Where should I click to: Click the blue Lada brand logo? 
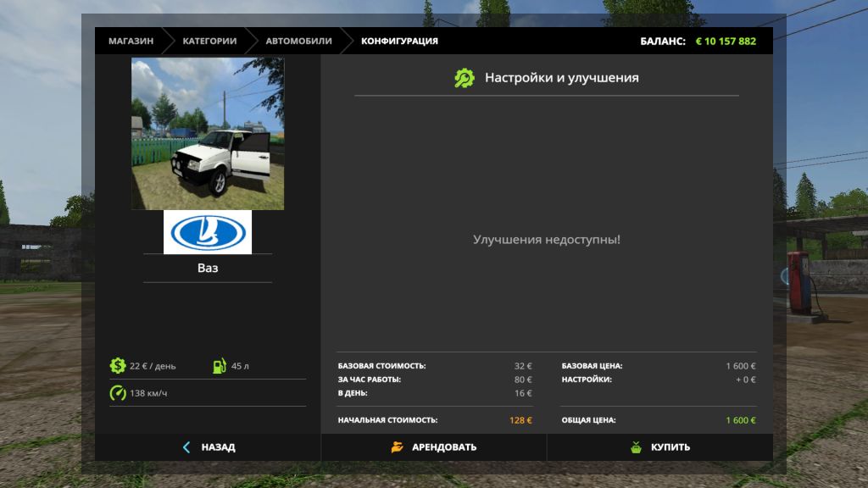(x=208, y=232)
